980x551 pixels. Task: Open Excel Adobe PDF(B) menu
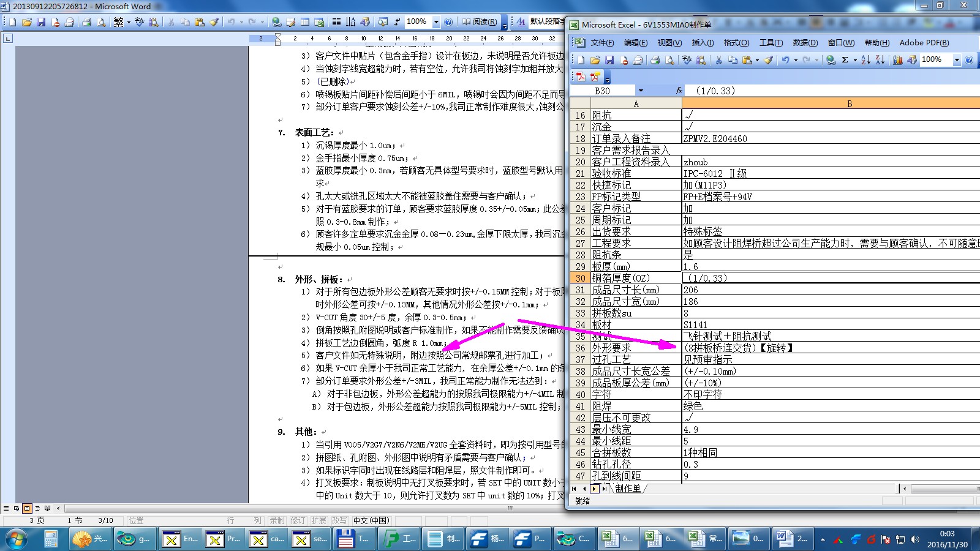point(924,43)
